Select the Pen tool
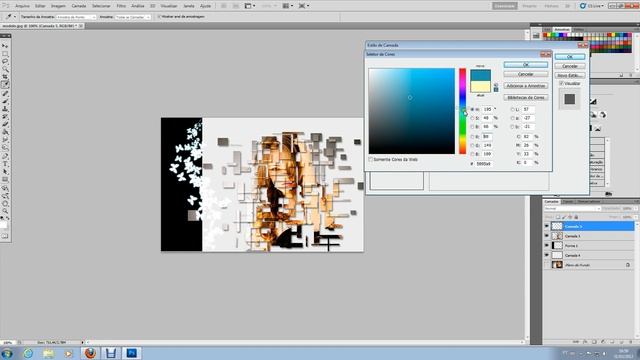The image size is (640, 360). tap(5, 157)
